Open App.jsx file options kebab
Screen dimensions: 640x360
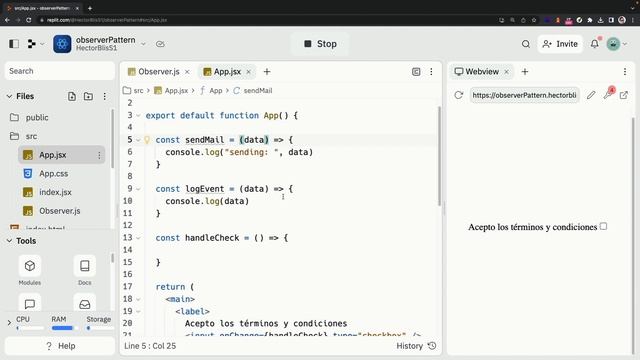coord(99,155)
